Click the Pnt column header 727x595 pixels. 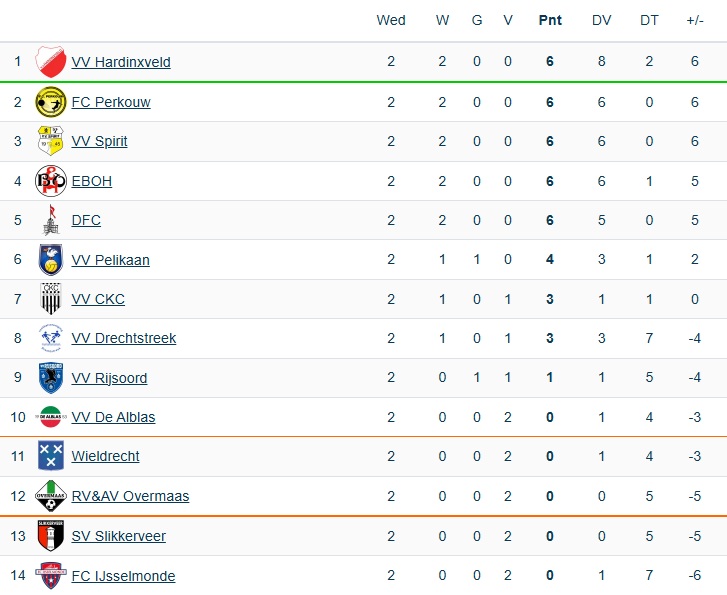[x=550, y=20]
